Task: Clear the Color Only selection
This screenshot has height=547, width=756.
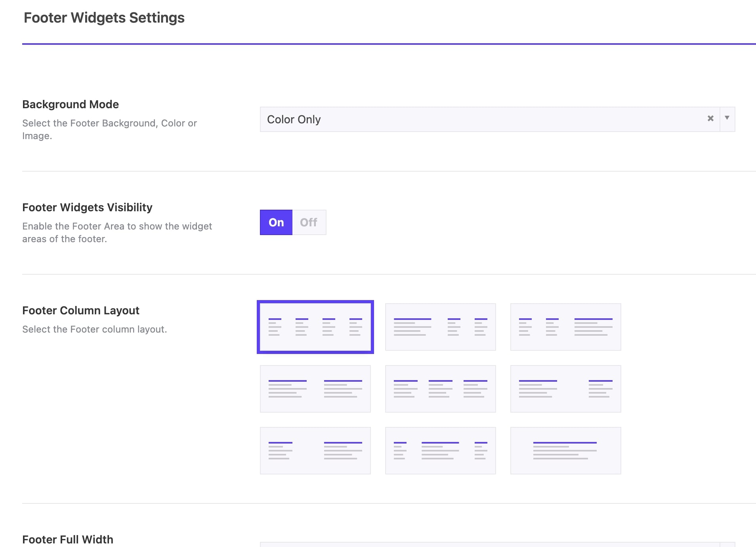Action: point(710,119)
